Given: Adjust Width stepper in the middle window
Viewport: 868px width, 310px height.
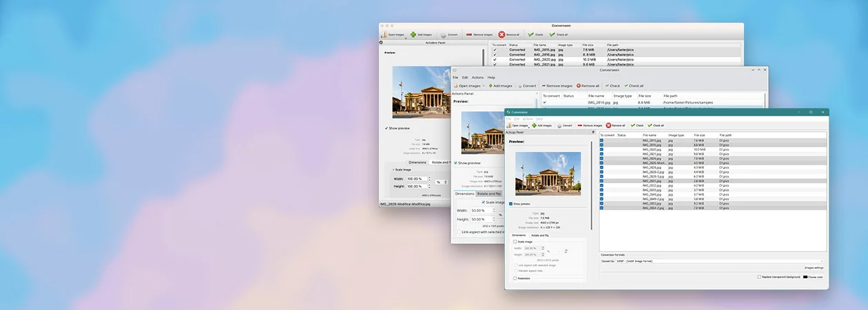Looking at the screenshot, I should [495, 211].
